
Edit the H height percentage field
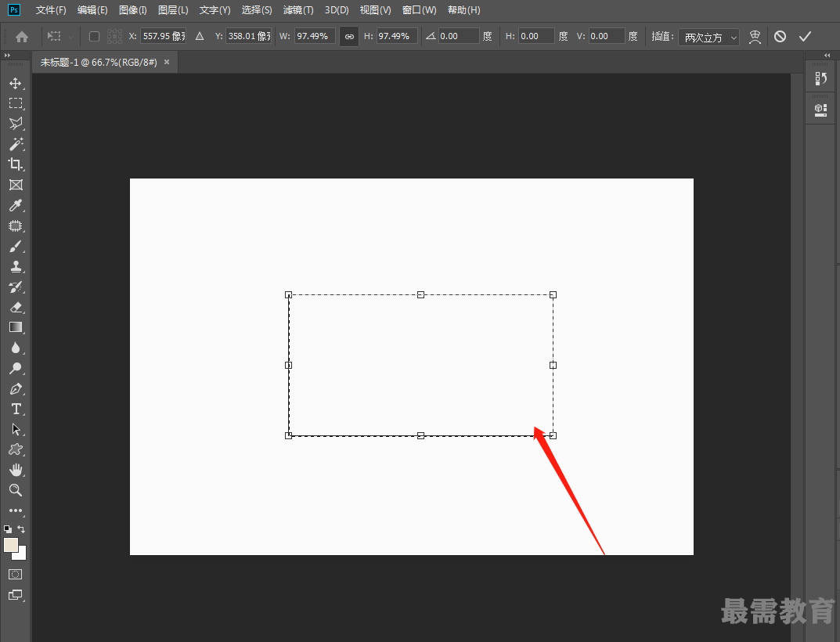(x=397, y=36)
